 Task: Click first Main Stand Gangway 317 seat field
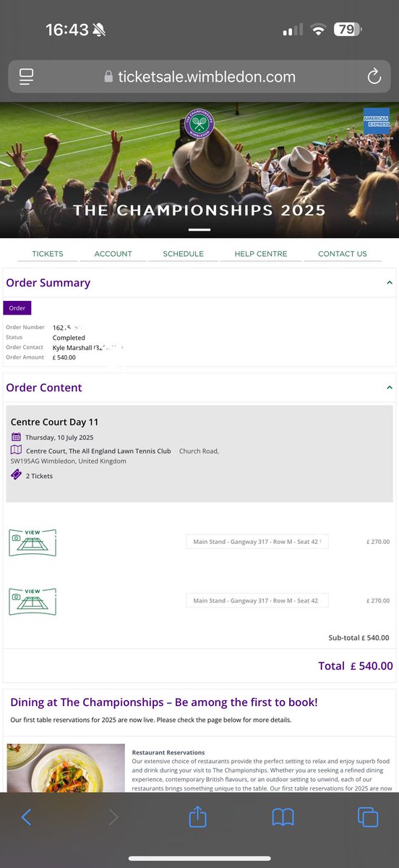pos(257,541)
